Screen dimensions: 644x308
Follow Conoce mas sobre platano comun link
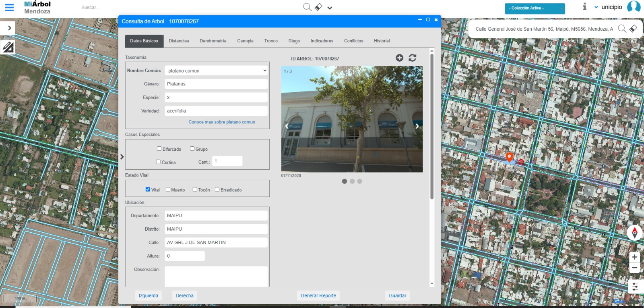coord(222,122)
